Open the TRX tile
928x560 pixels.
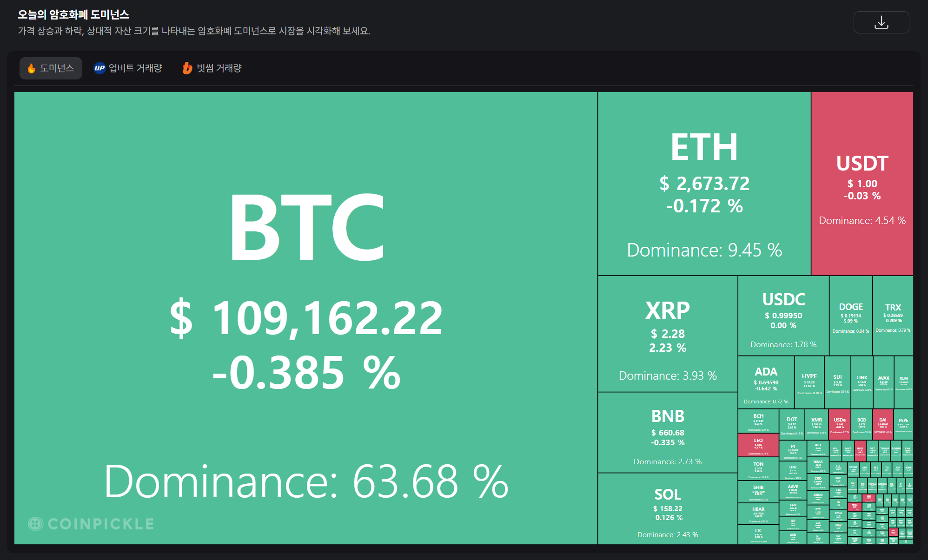pos(893,316)
